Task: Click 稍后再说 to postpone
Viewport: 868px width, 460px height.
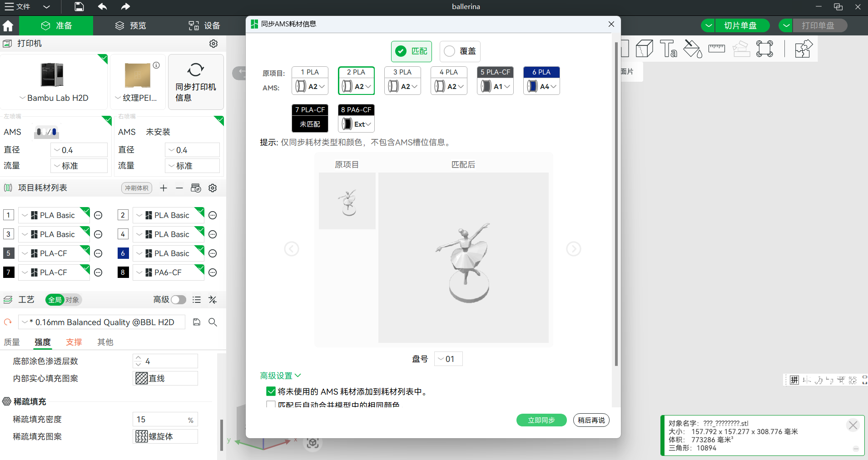Action: [591, 420]
